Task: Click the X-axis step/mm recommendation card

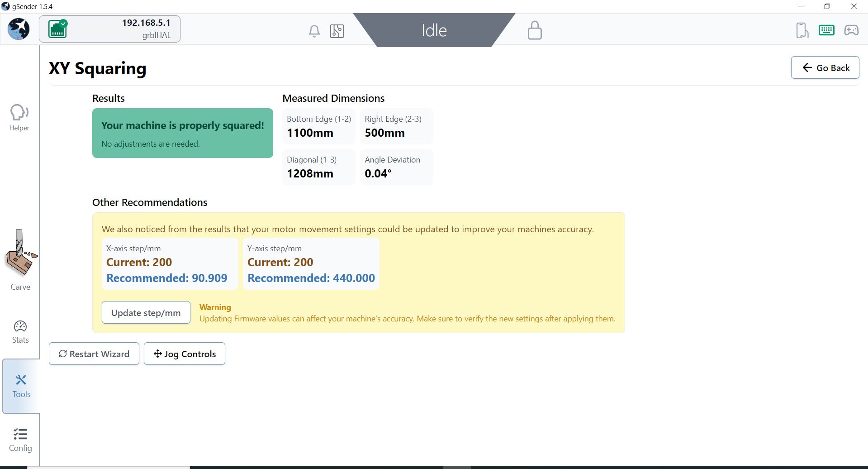Action: [x=170, y=263]
